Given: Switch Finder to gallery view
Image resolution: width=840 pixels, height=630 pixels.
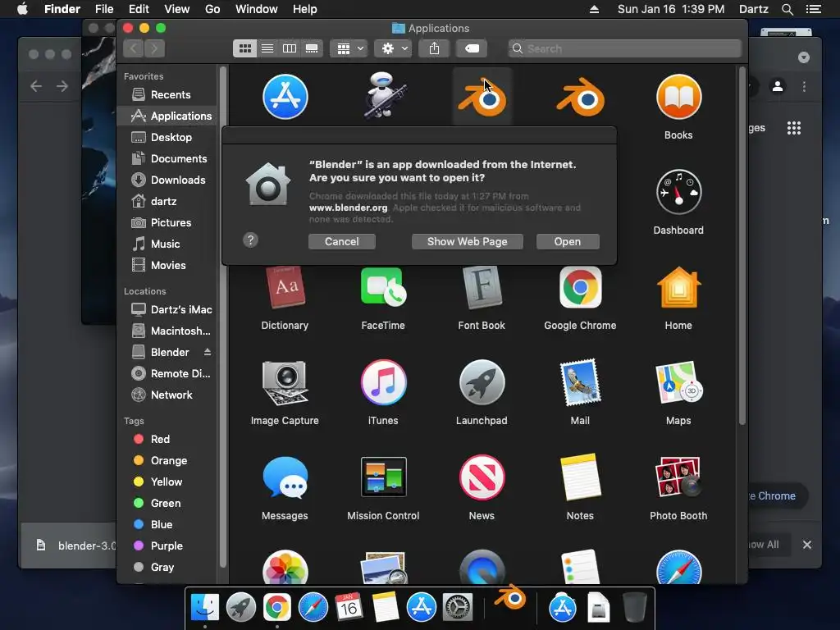Looking at the screenshot, I should pyautogui.click(x=312, y=48).
